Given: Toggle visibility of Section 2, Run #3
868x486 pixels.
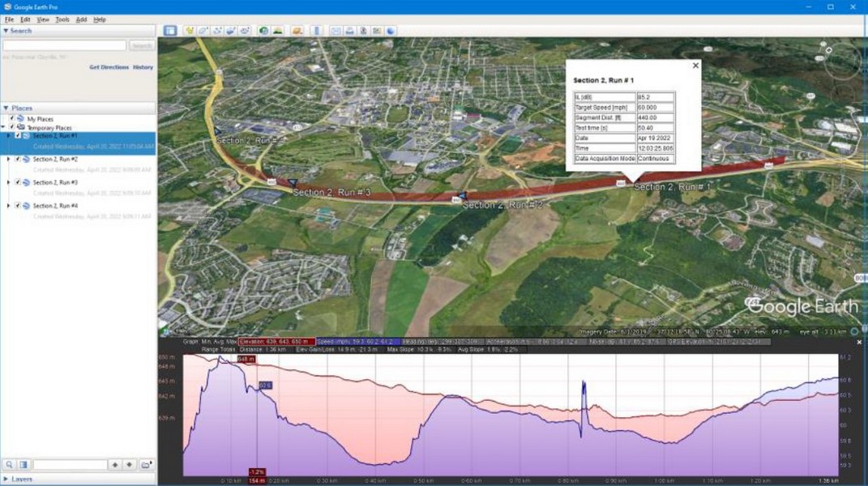Looking at the screenshot, I should [18, 182].
